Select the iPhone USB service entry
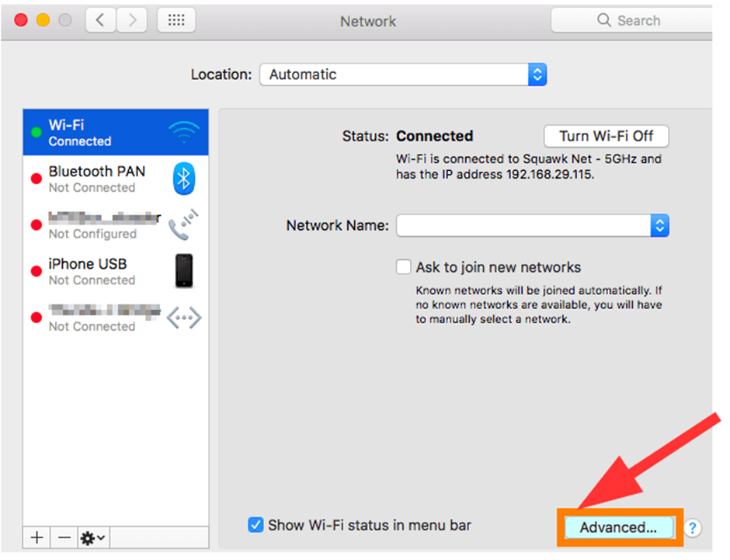The width and height of the screenshot is (730, 560). pyautogui.click(x=116, y=271)
